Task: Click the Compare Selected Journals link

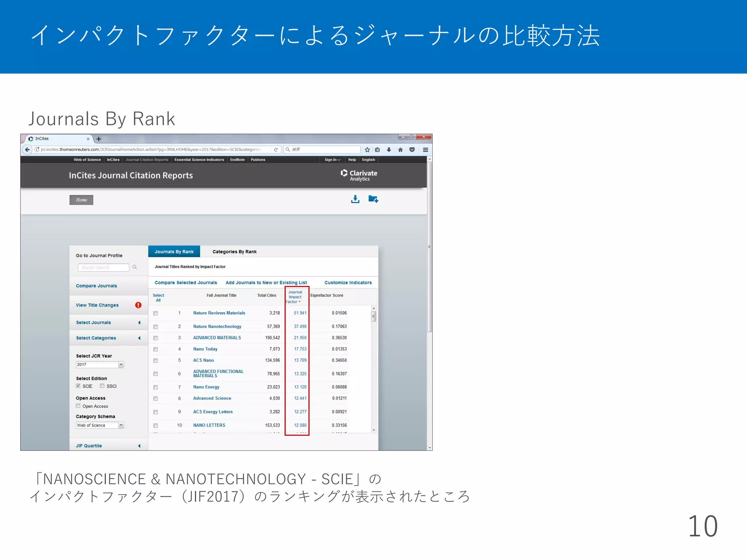Action: [186, 283]
